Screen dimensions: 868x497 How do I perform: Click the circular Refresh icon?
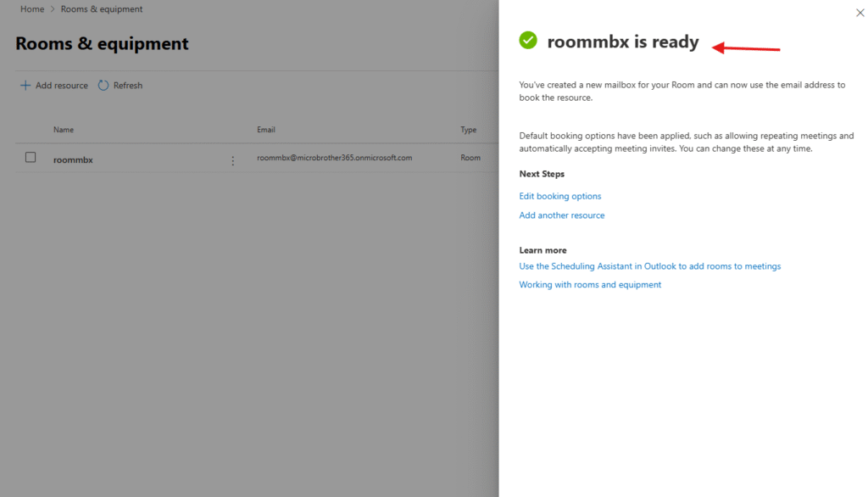pos(103,86)
